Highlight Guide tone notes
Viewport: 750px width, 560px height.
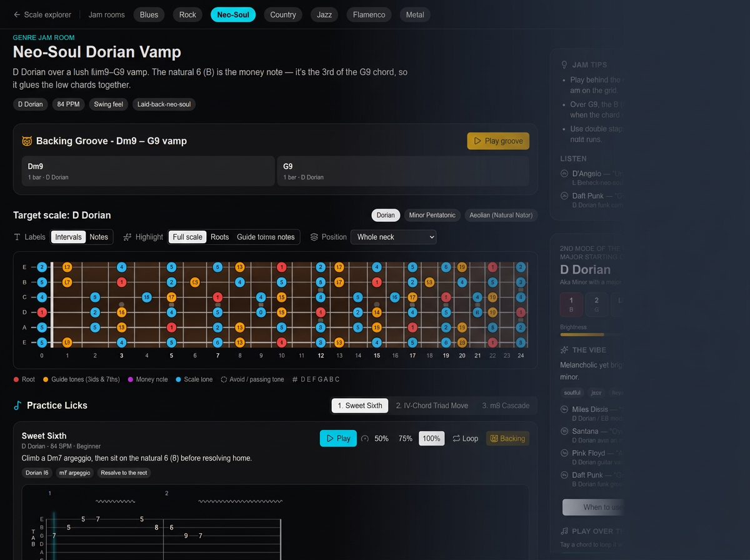coord(266,237)
